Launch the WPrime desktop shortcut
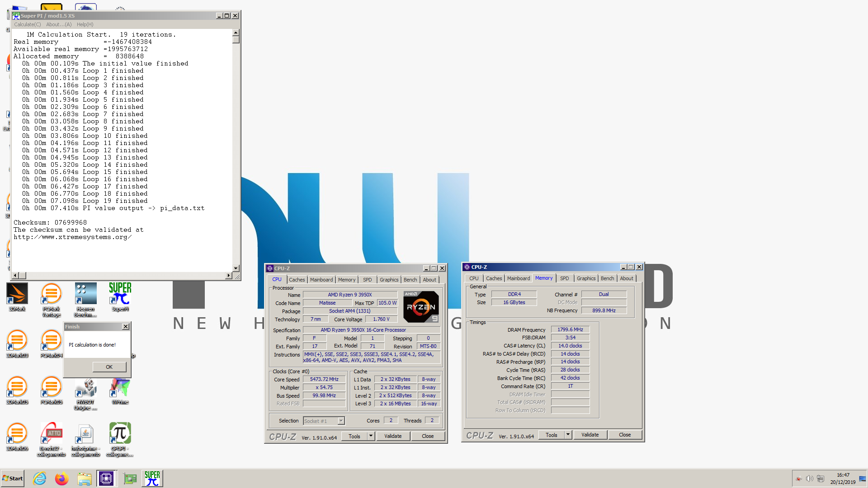The image size is (868, 488). click(120, 390)
